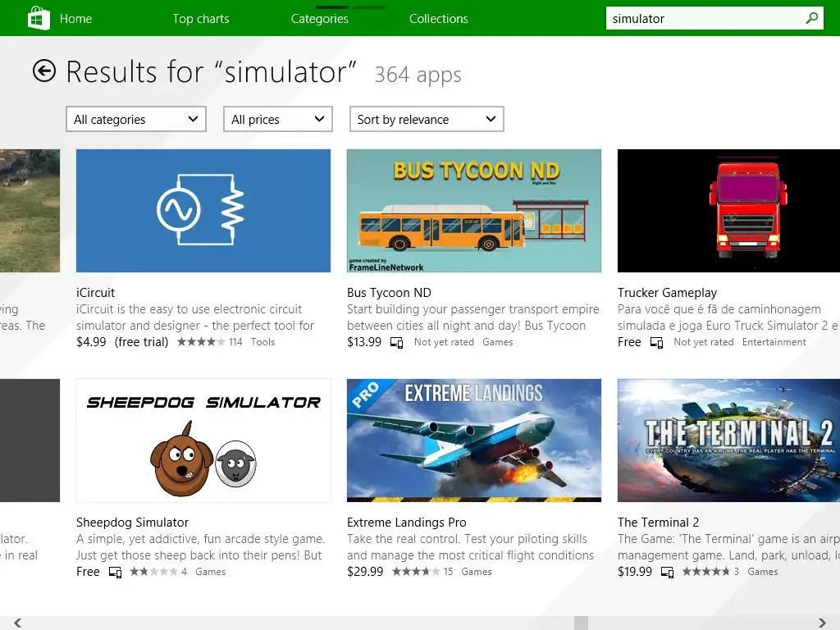Open the All prices dropdown
This screenshot has width=840, height=630.
tap(278, 119)
